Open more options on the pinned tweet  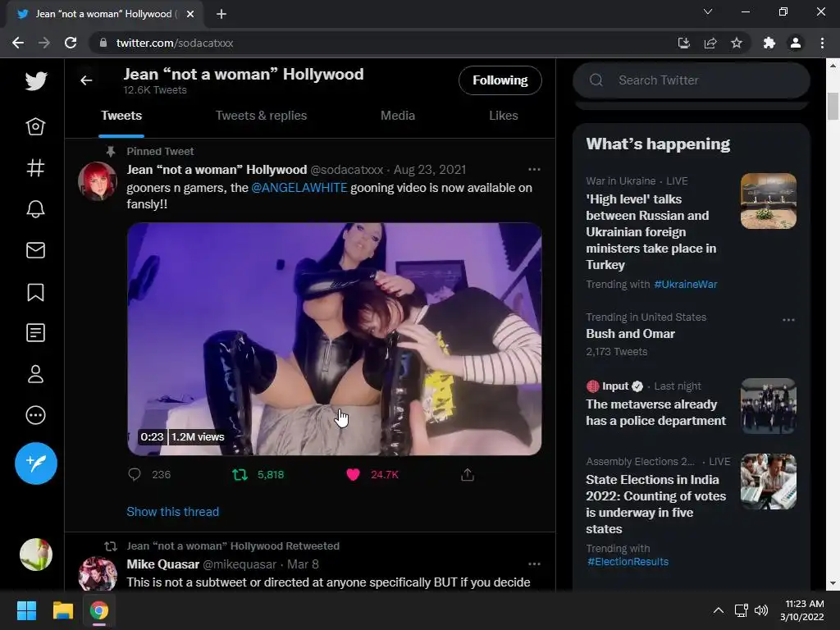[x=534, y=169]
